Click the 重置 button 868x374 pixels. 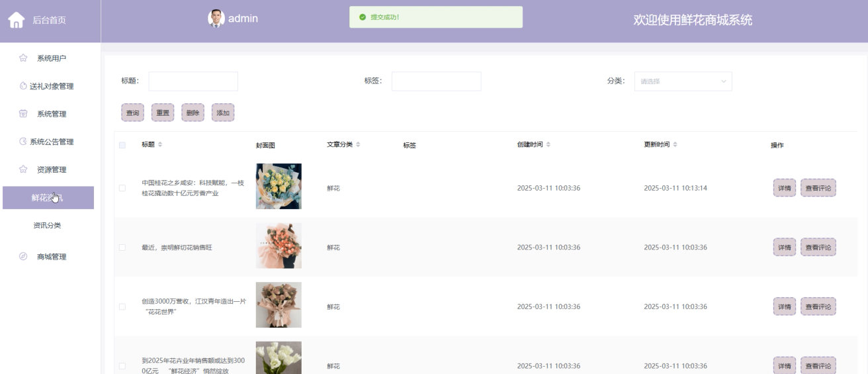coord(163,113)
